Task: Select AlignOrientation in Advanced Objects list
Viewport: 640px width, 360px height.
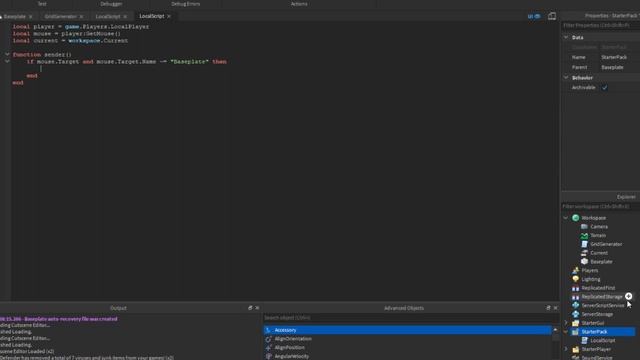Action: pos(407,339)
